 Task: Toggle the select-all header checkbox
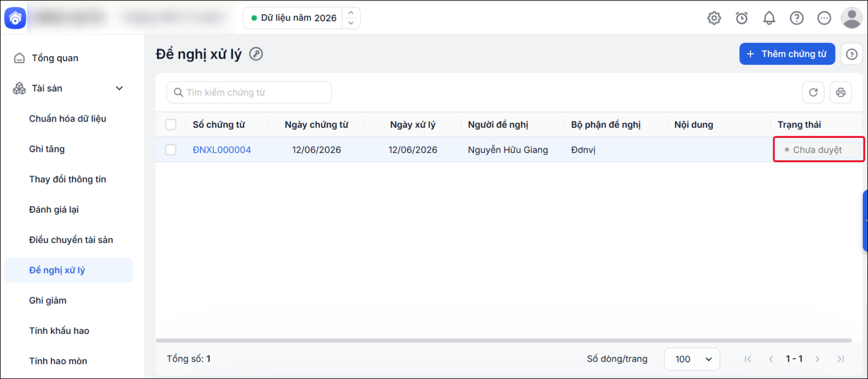point(171,125)
